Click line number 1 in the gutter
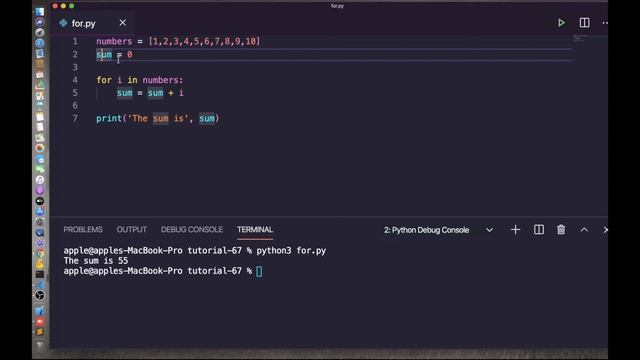The width and height of the screenshot is (640, 360). pyautogui.click(x=75, y=41)
